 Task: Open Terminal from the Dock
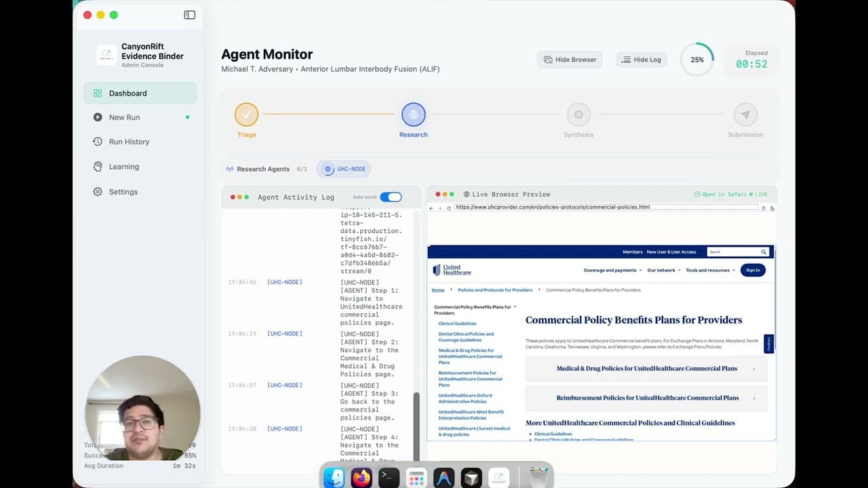click(x=389, y=477)
